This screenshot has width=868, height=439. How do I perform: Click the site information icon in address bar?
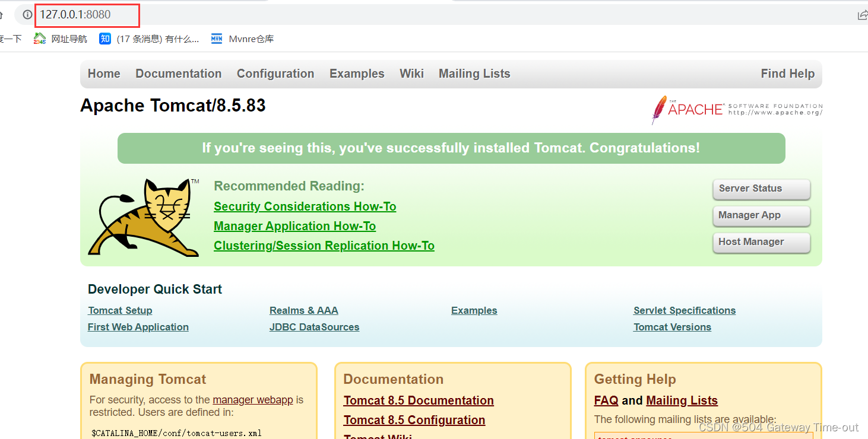[27, 15]
